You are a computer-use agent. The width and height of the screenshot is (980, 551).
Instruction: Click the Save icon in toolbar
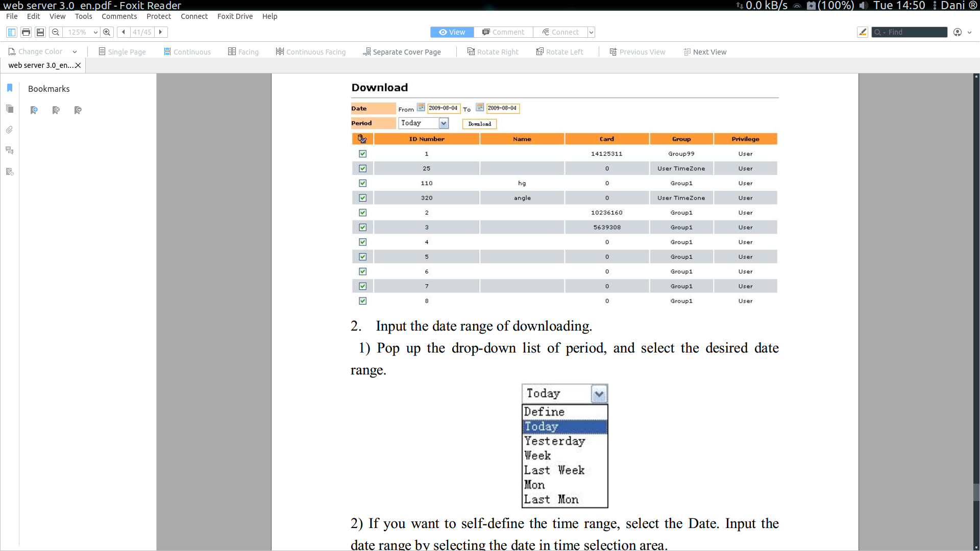[40, 32]
